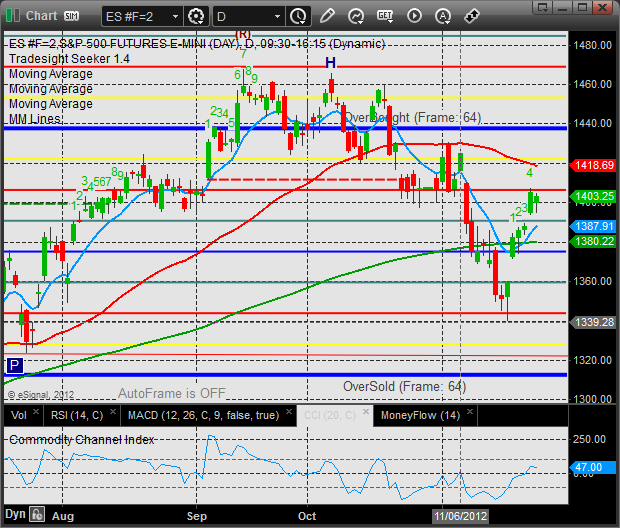Close the MoneyFlow (14) tab
The image size is (620, 528).
click(x=470, y=411)
